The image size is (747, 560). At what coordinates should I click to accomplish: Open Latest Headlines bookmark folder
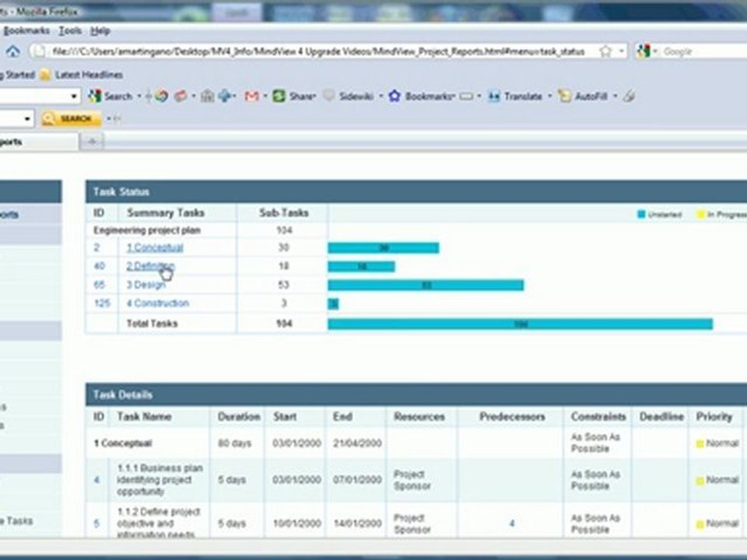pos(82,75)
